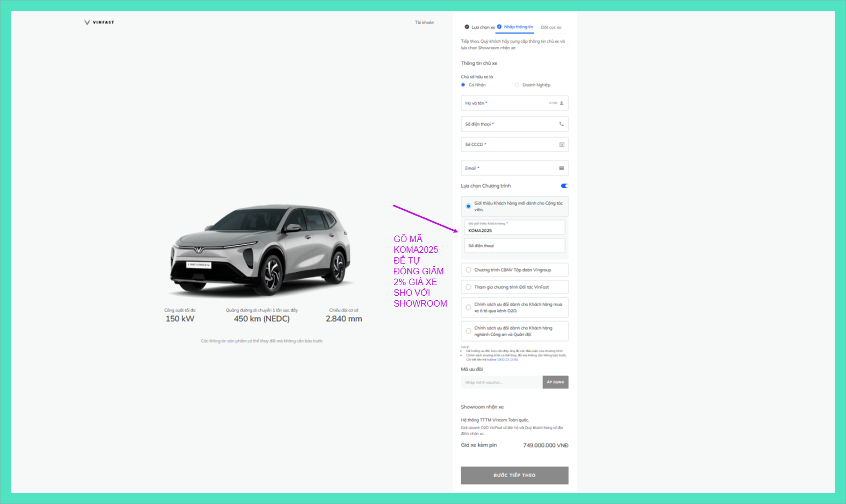Focus the Email input field
Screen dimensions: 846x504
[x=514, y=168]
